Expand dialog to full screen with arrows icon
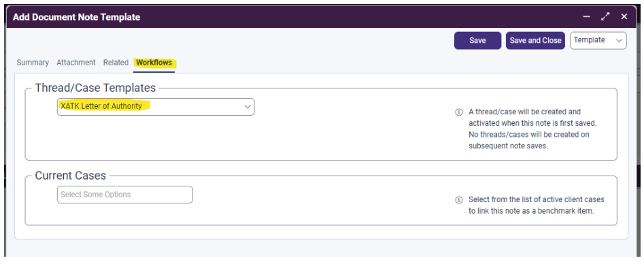 pyautogui.click(x=605, y=17)
